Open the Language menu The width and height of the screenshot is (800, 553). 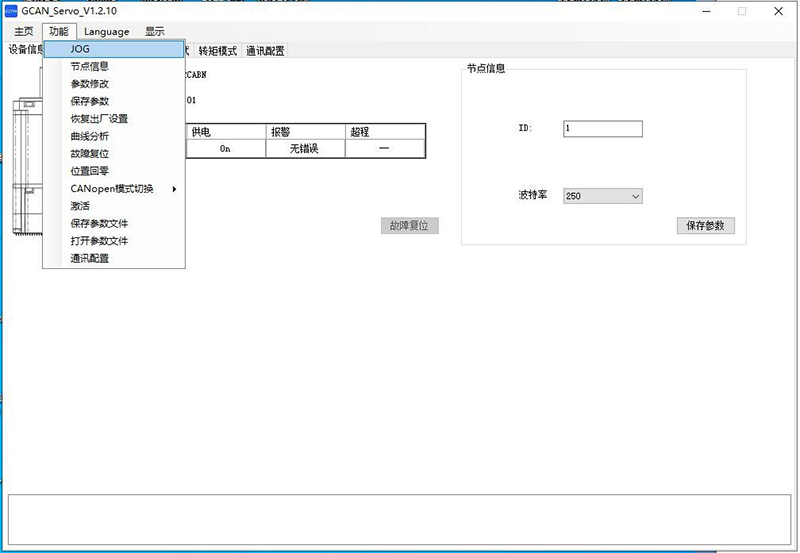pyautogui.click(x=106, y=32)
